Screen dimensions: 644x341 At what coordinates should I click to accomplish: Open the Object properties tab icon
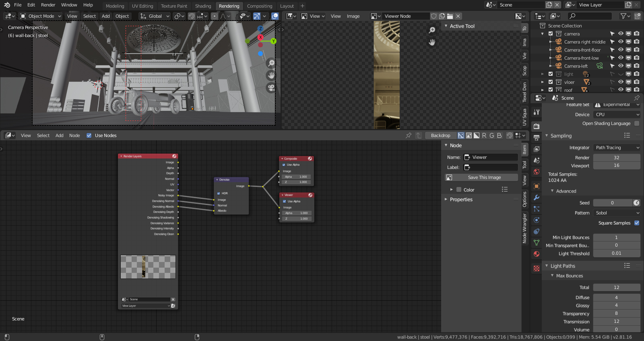coord(537,186)
